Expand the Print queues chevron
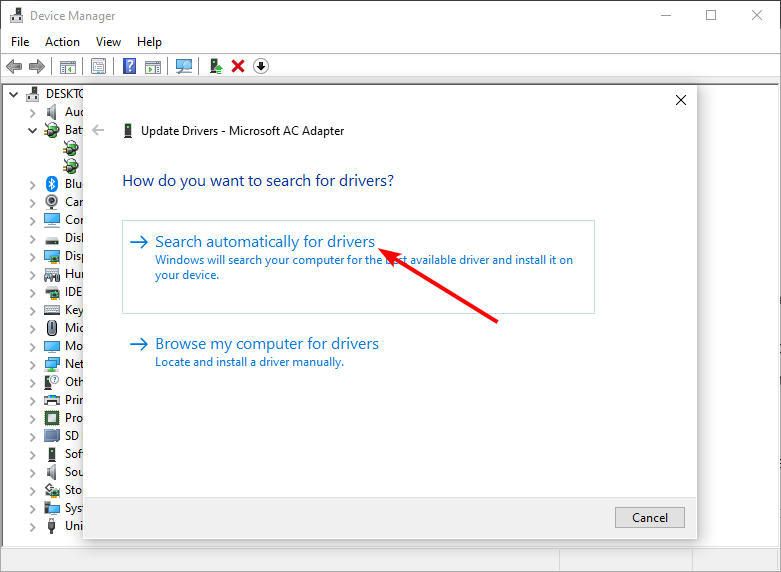Image resolution: width=781 pixels, height=572 pixels. click(x=33, y=401)
